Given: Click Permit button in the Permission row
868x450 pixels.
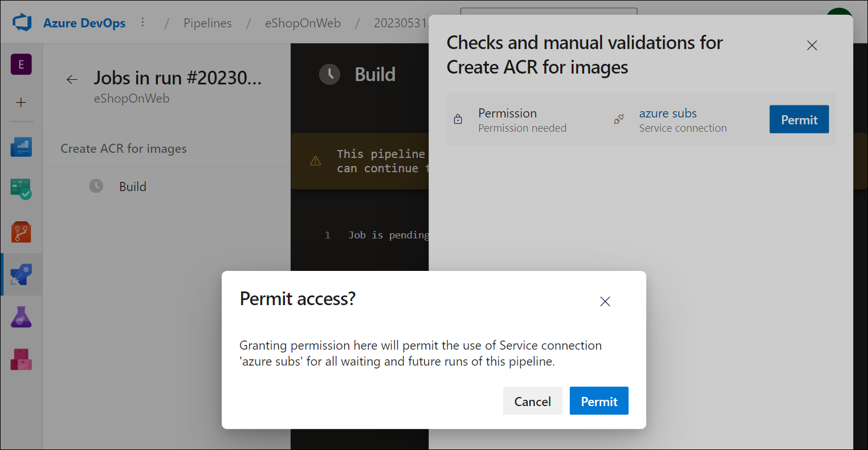Looking at the screenshot, I should pyautogui.click(x=799, y=119).
